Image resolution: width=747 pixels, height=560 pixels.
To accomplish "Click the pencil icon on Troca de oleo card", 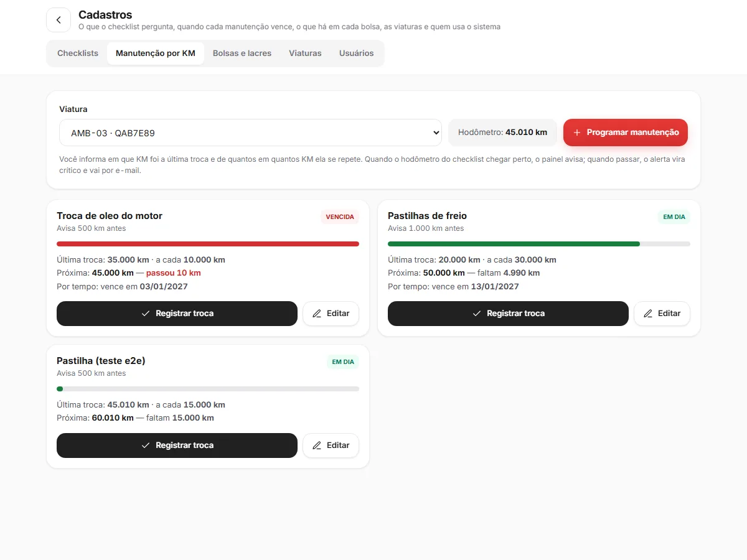I will (317, 314).
